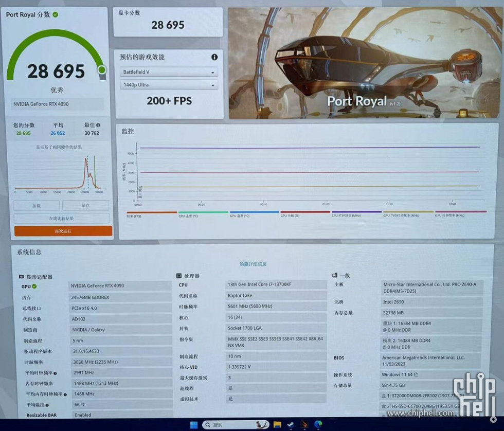Click the 隐藏详细信息 hide details link
The height and width of the screenshot is (431, 504).
(253, 264)
